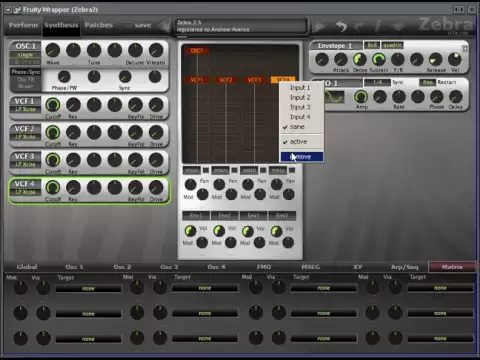Click the LFO 1 Delay knob
480x360 pixels.
455,97
